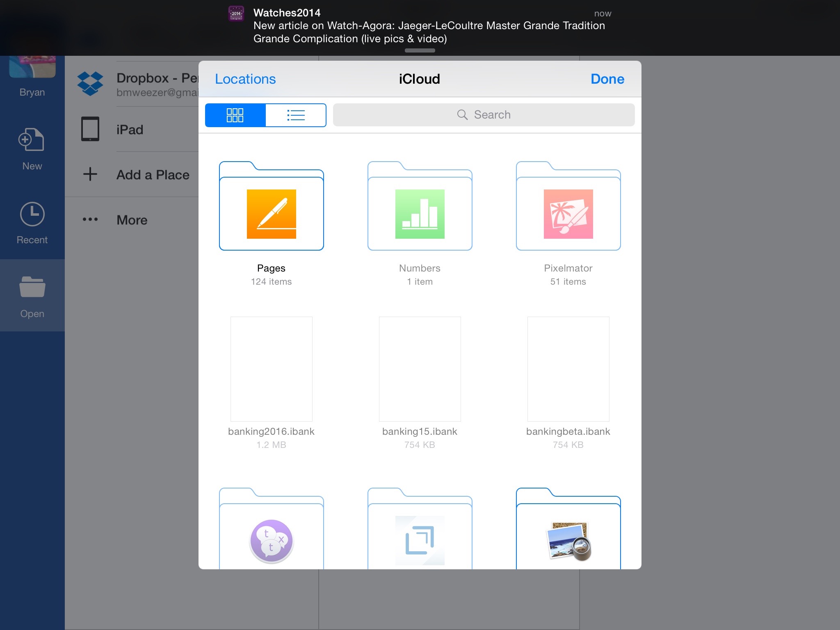Click the Search field in iCloud picker
This screenshot has height=630, width=840.
[484, 115]
